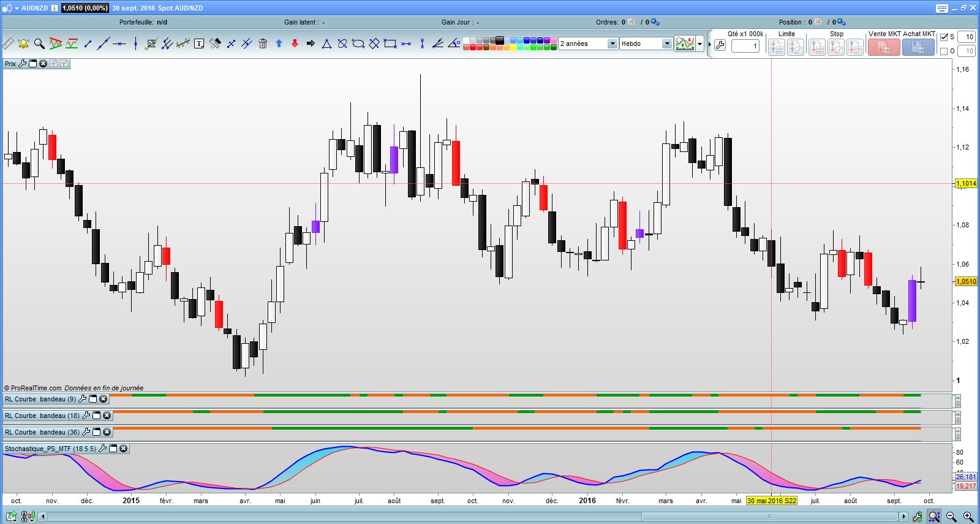Toggle RL Courbe bandeau (36) window icon

(x=97, y=432)
